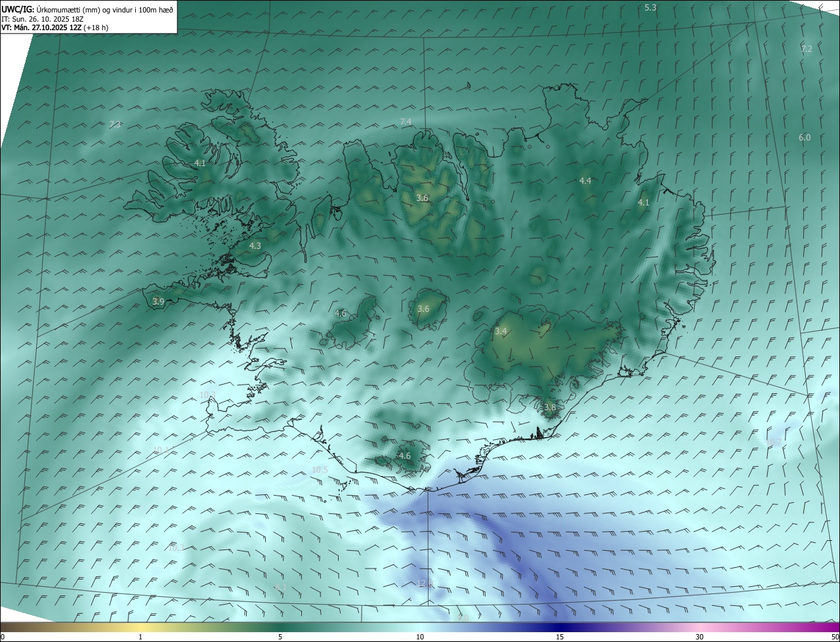
Task: Click the 3.6 value on the northern mountains
Action: pos(423,198)
